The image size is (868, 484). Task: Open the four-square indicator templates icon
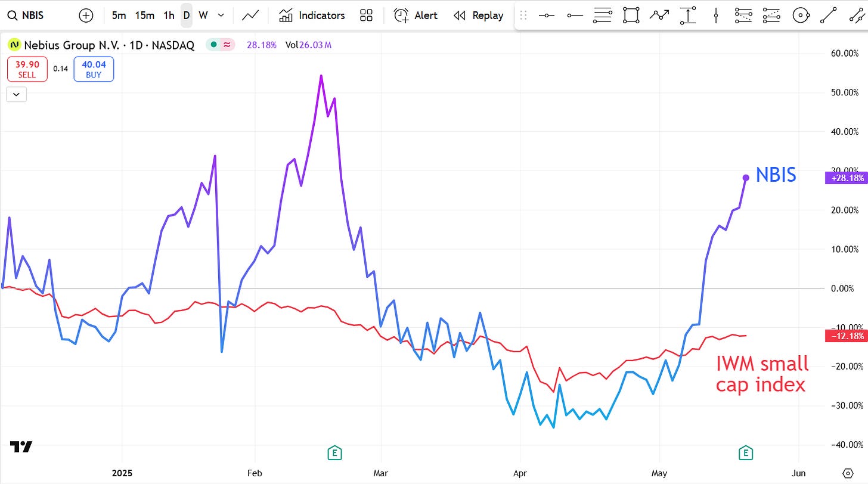click(x=367, y=15)
